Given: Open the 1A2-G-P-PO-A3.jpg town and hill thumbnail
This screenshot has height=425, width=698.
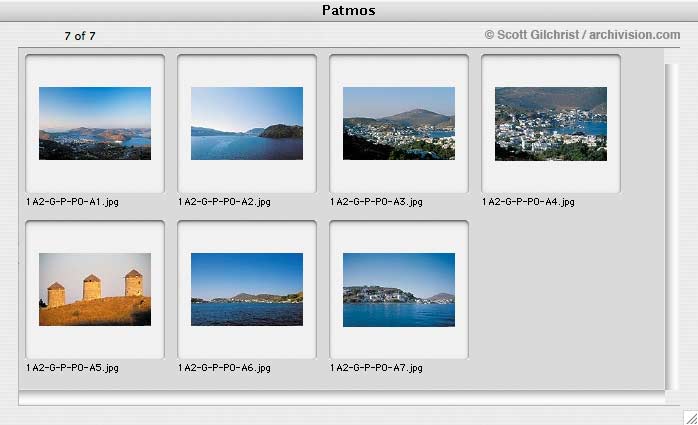Looking at the screenshot, I should click(x=399, y=123).
